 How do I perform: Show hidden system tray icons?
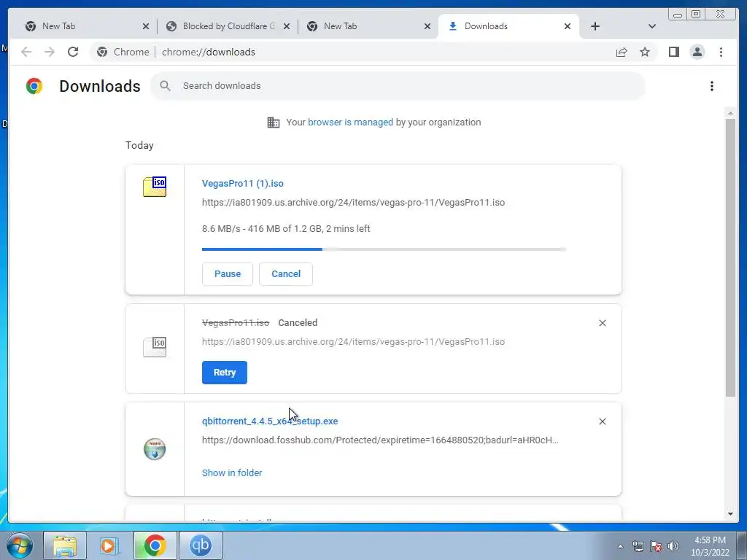coord(620,546)
